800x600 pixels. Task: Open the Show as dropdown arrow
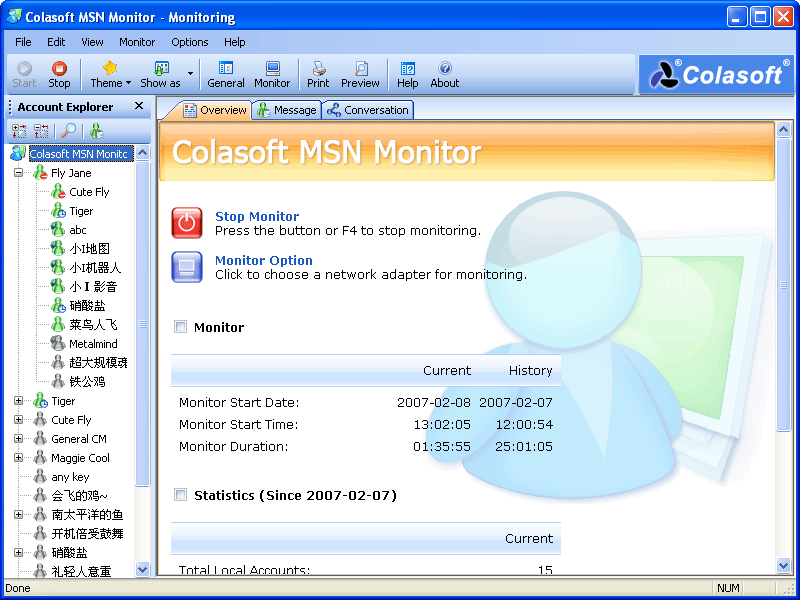tap(190, 74)
